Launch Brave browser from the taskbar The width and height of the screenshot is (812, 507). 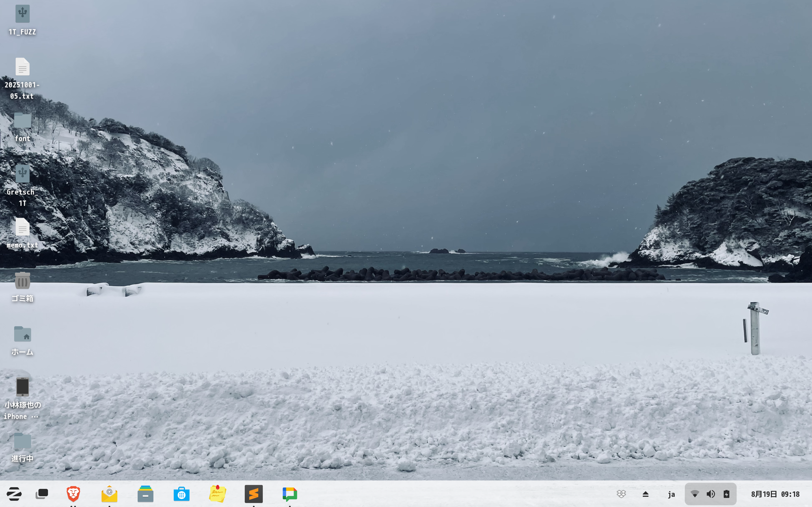(73, 494)
